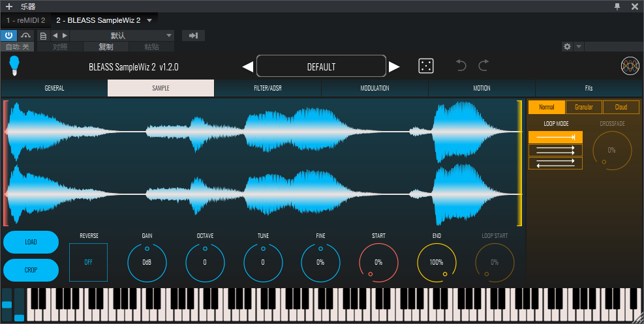Click the FINE knob
644x324 pixels.
pos(320,263)
